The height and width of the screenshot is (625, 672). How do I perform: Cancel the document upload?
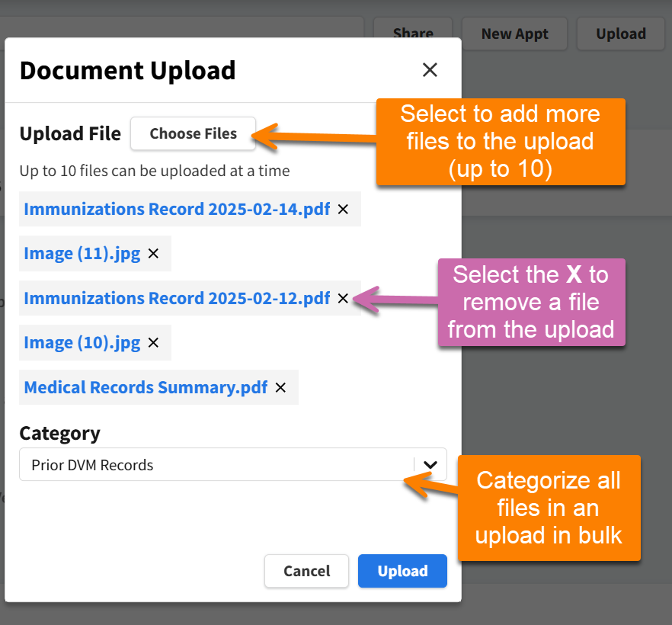point(306,571)
